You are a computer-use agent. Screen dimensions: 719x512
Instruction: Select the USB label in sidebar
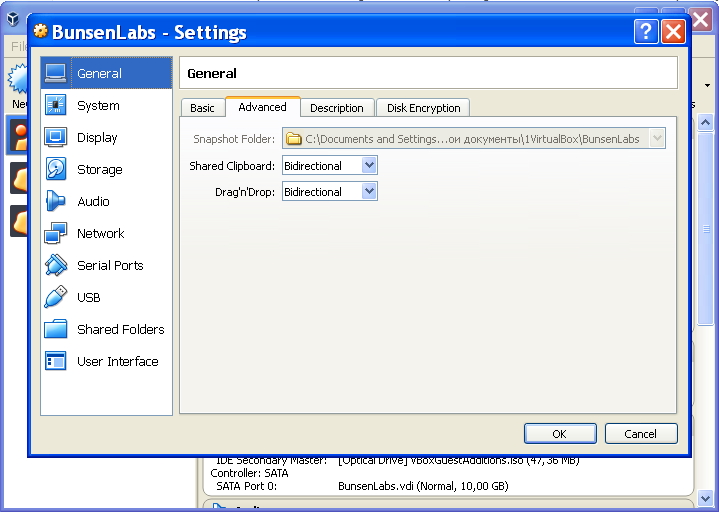coord(88,297)
